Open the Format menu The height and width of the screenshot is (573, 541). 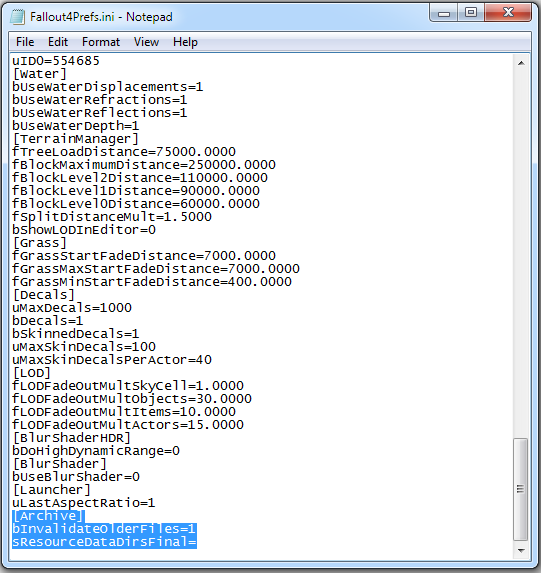(101, 42)
